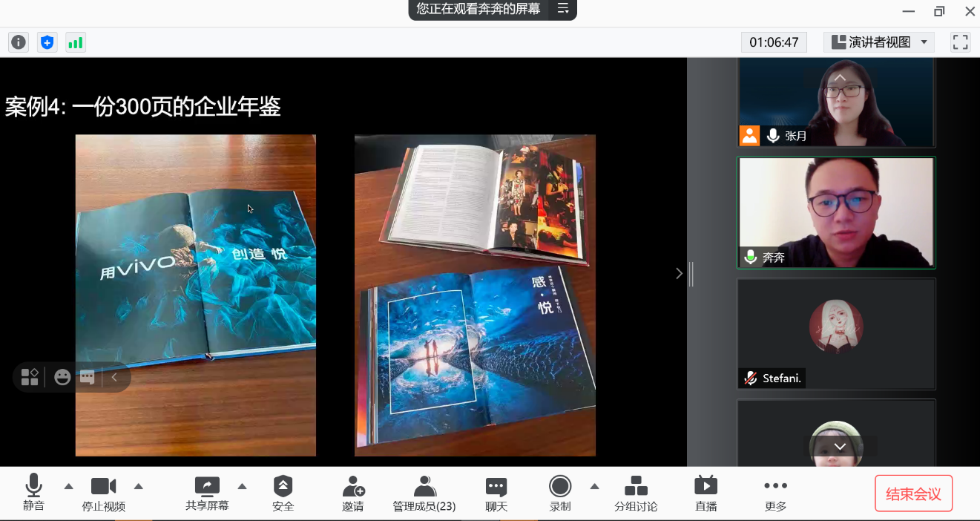Open meeting info icon

point(19,42)
